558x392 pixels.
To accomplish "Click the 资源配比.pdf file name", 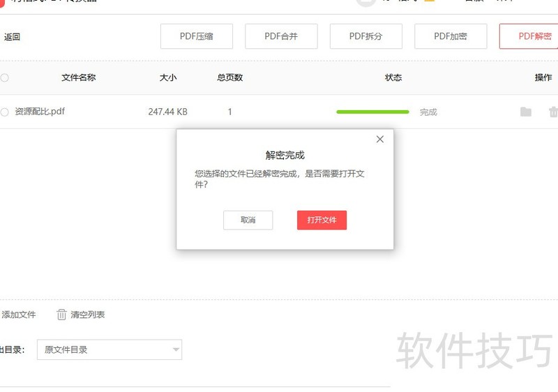I will click(40, 112).
